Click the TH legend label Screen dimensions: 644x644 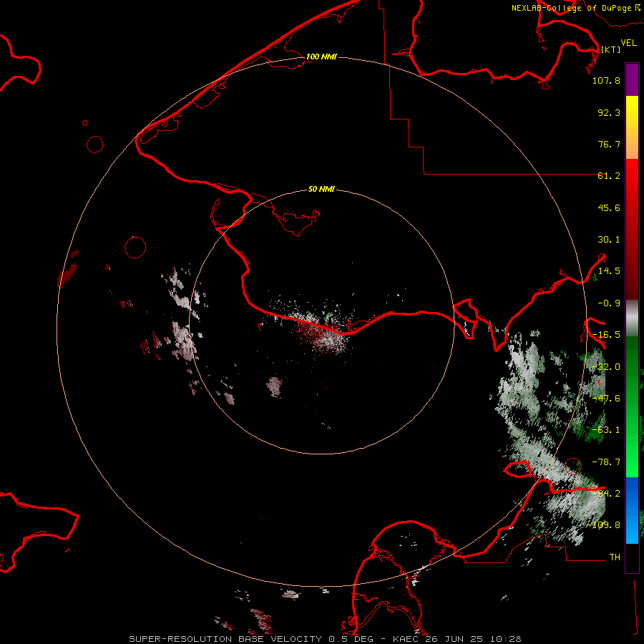click(615, 557)
